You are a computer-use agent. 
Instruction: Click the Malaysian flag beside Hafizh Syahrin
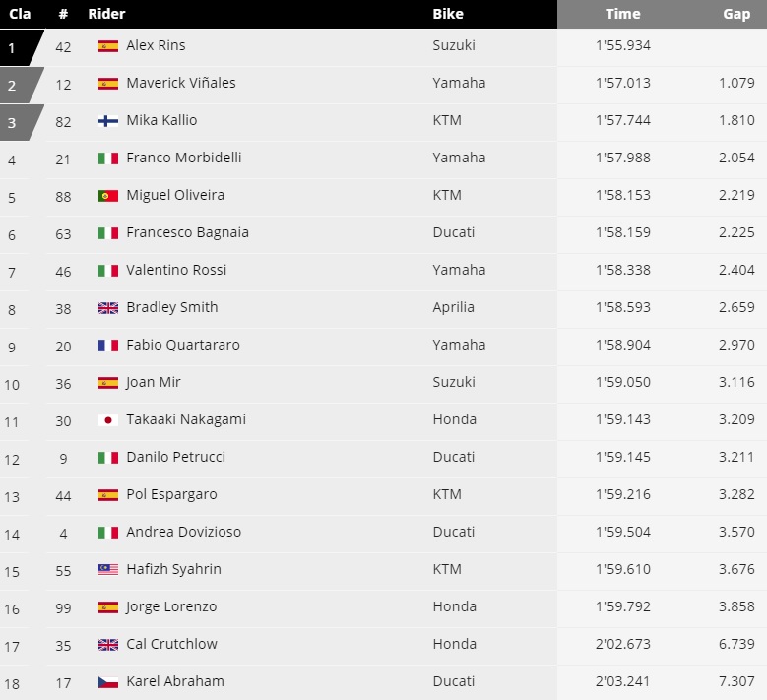(x=108, y=570)
